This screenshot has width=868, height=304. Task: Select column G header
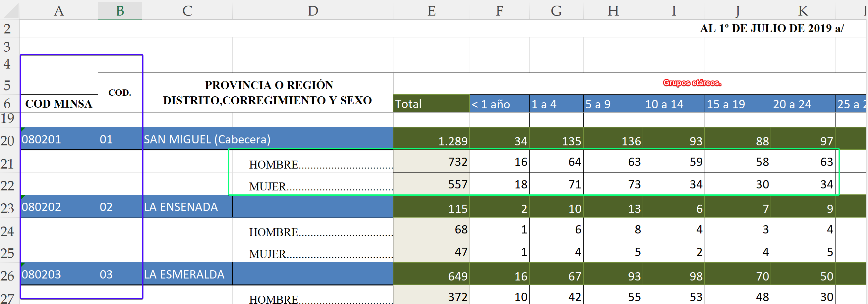[x=556, y=11]
